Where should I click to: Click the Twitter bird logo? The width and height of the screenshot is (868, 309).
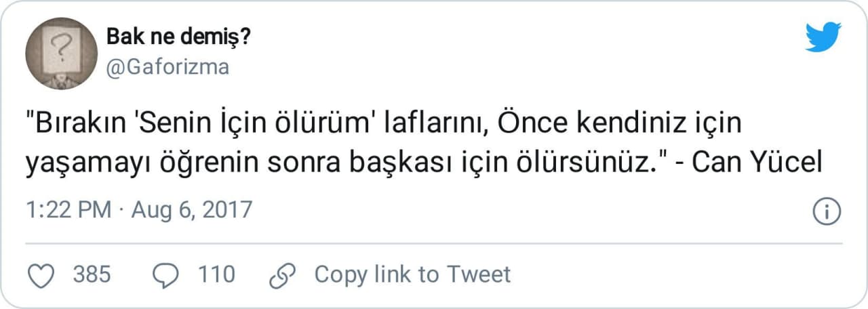[823, 37]
